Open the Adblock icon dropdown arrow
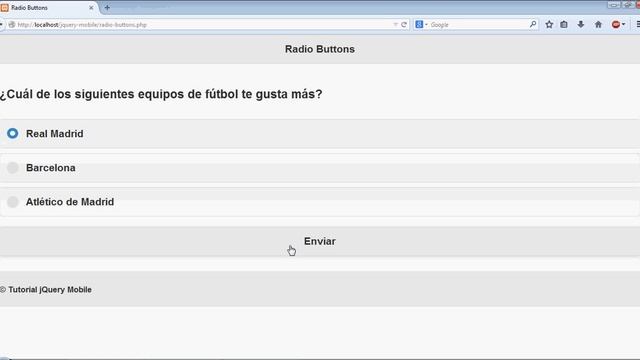640x360 pixels. (x=624, y=24)
